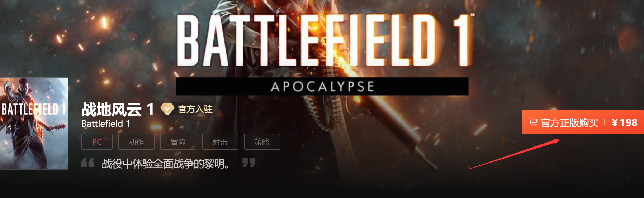Viewport: 644px width, 198px height.
Task: Open the Battlefield 1 cover art thumbnail
Action: [x=34, y=123]
